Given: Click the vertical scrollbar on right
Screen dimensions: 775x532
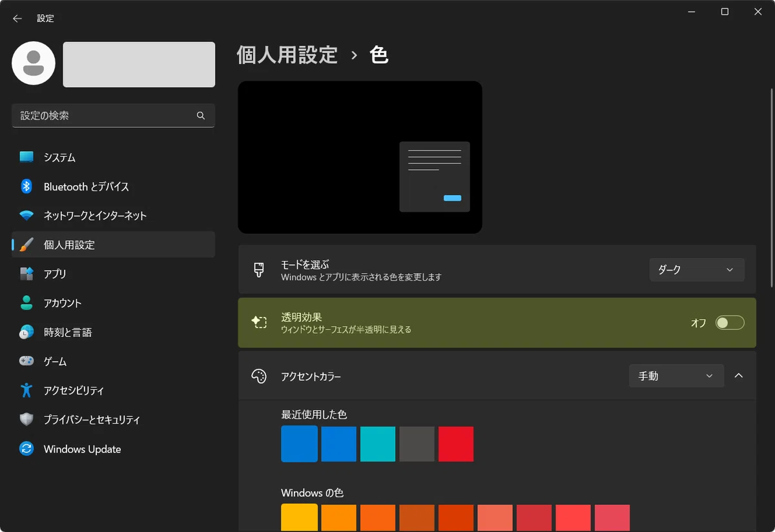Looking at the screenshot, I should pyautogui.click(x=770, y=187).
